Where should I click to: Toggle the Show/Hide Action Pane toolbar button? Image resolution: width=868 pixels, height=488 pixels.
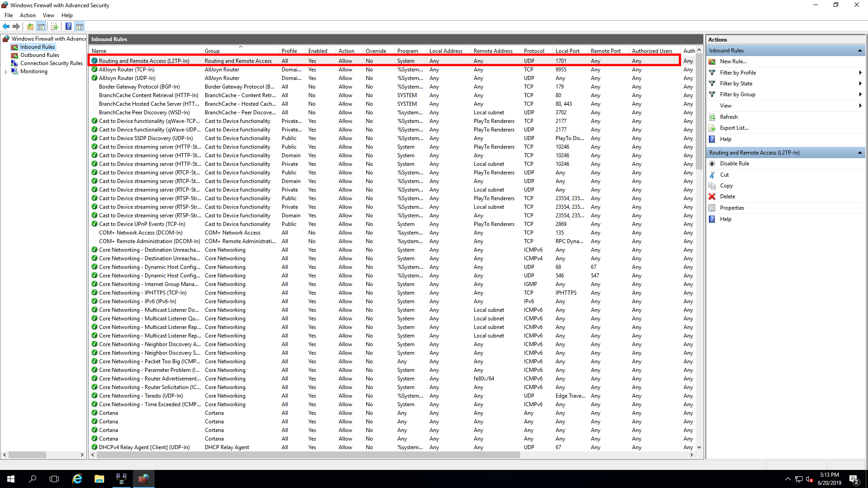click(80, 27)
